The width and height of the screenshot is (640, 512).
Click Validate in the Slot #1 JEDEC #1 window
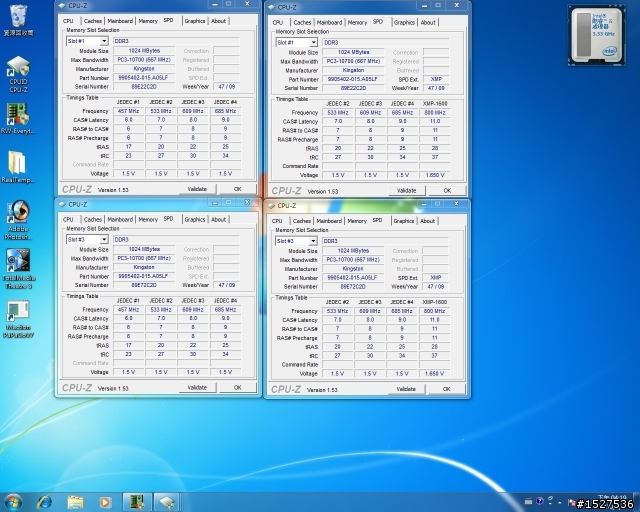pos(197,189)
